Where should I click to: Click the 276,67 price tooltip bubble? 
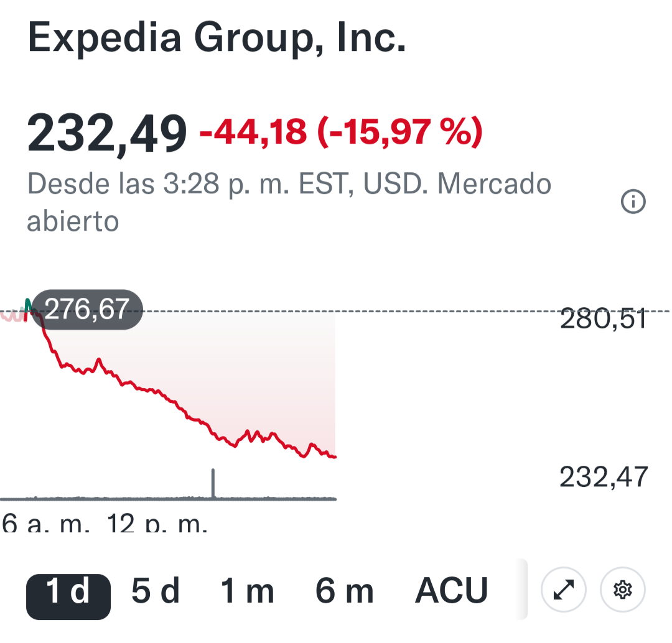coord(86,308)
